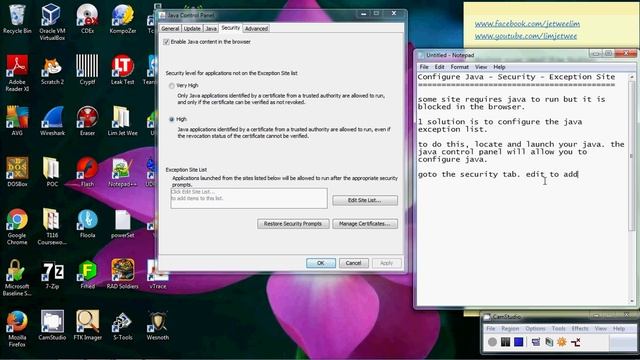
Task: Click the Adobe Reader XI desktop icon
Action: tap(17, 73)
